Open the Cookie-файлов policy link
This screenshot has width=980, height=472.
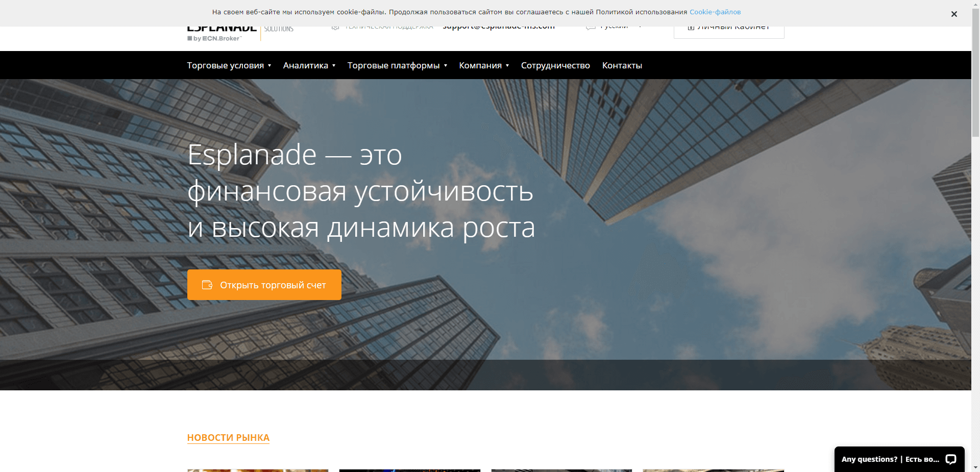715,11
